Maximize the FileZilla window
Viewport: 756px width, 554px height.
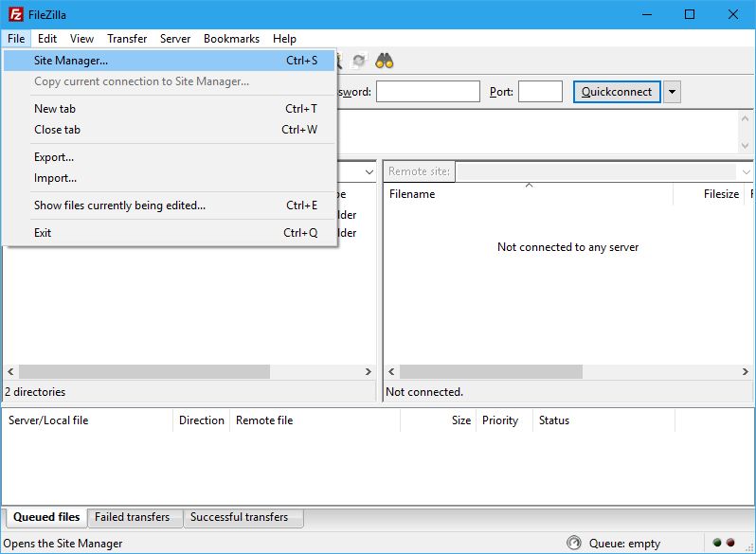click(690, 14)
